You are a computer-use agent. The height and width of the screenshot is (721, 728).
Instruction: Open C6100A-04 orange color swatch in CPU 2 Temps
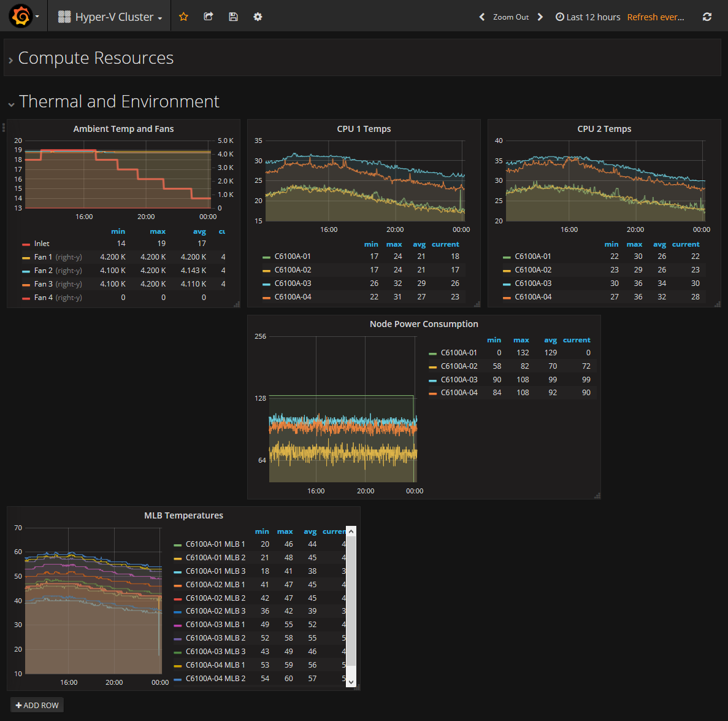[507, 298]
